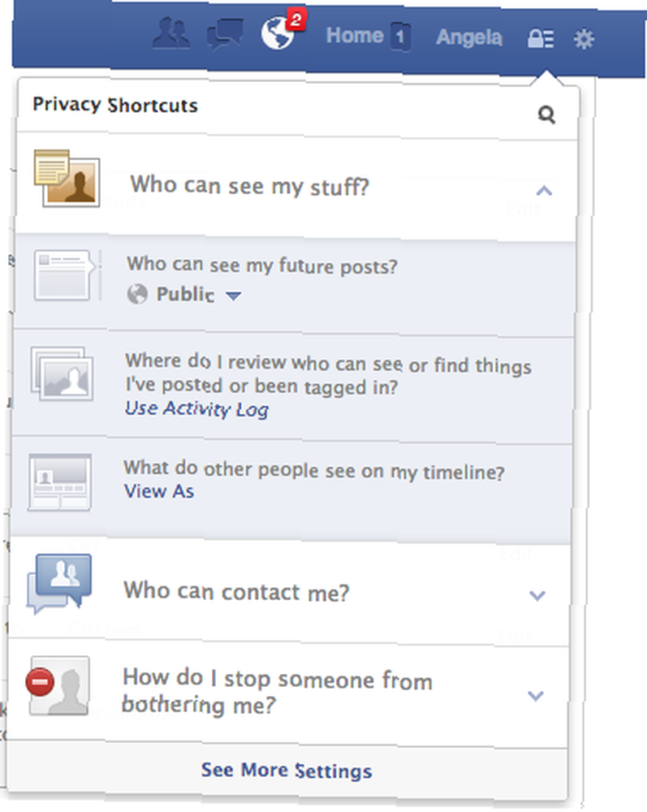Open Angela's profile in the top bar
This screenshot has width=647, height=812.
click(469, 37)
